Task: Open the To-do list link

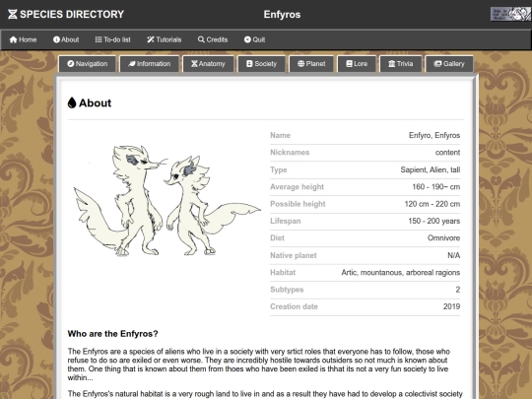Action: coord(112,39)
